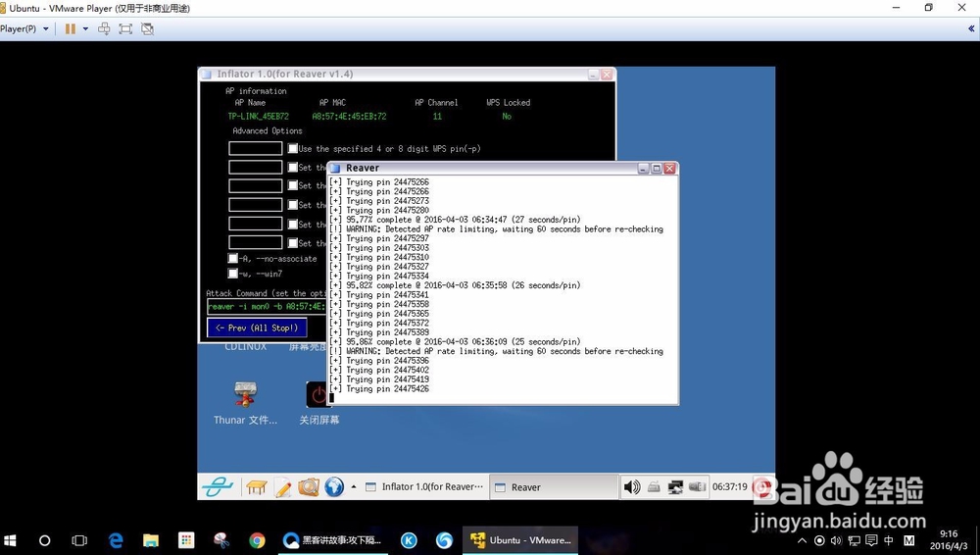The height and width of the screenshot is (555, 980).
Task: Click the CDLinux clock 06:37:19
Action: point(729,486)
